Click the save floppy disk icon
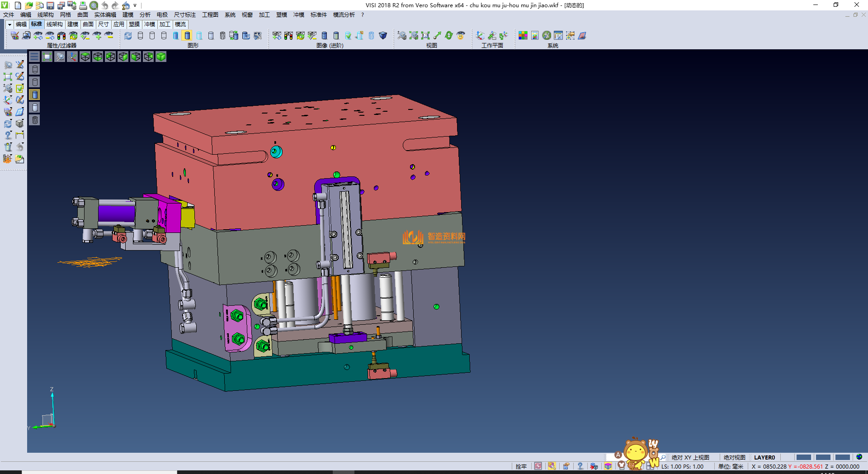 point(50,5)
